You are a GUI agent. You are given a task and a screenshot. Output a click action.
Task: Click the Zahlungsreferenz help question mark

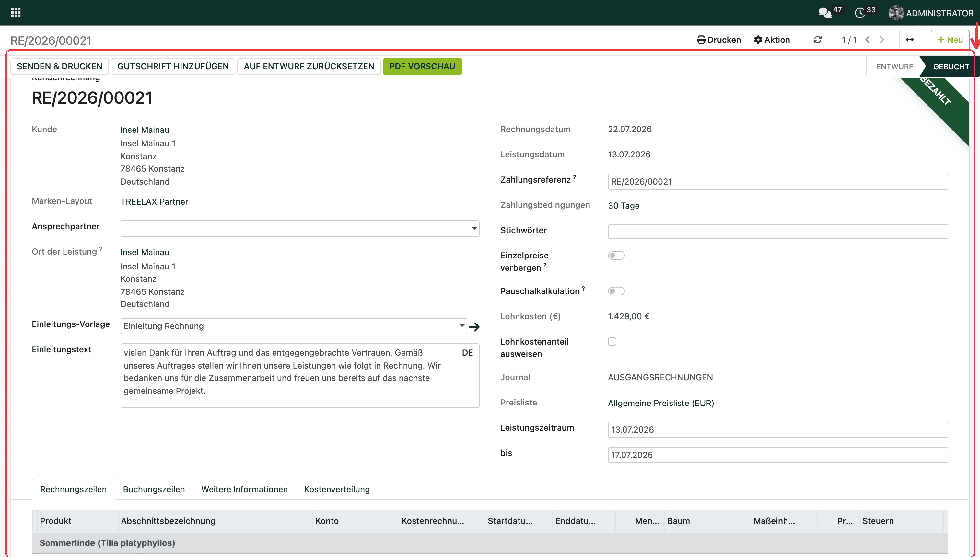click(x=575, y=177)
